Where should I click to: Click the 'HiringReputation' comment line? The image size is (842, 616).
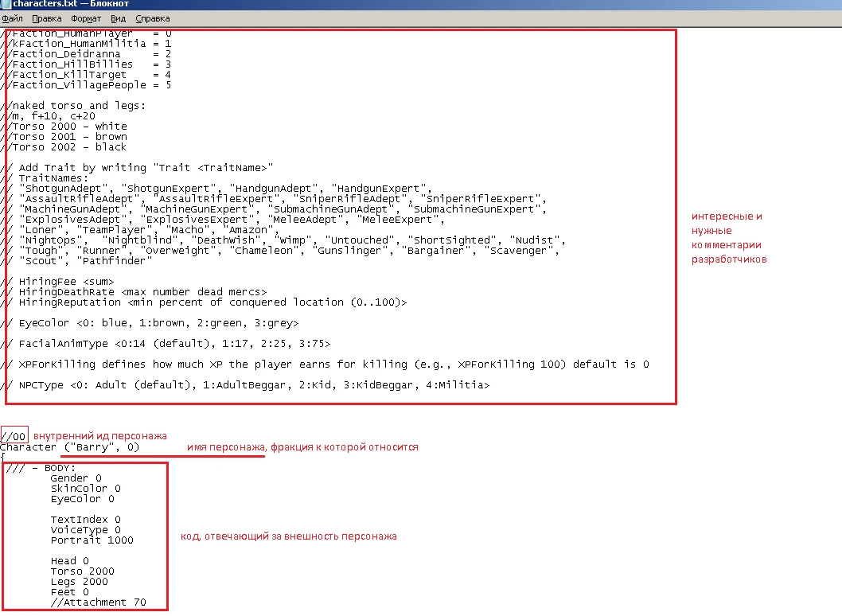(x=204, y=302)
